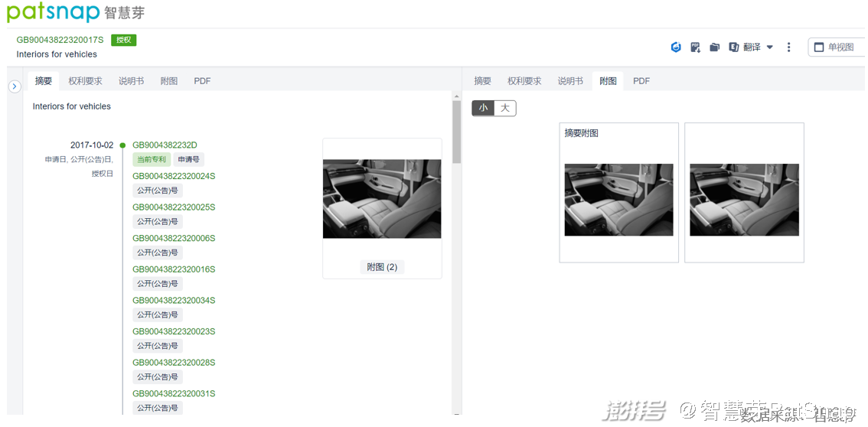Open the folder save icon
The width and height of the screenshot is (868, 427).
pyautogui.click(x=715, y=47)
